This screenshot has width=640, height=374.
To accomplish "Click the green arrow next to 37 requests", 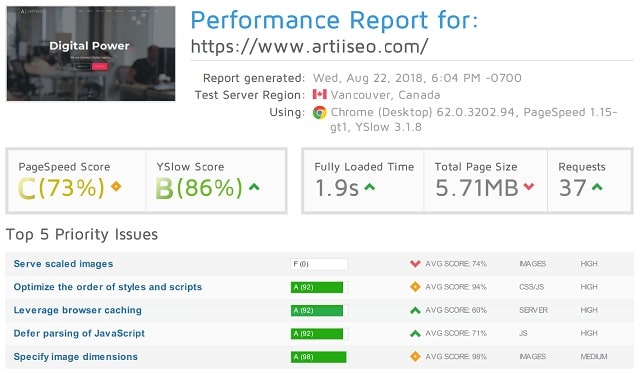I will [597, 187].
